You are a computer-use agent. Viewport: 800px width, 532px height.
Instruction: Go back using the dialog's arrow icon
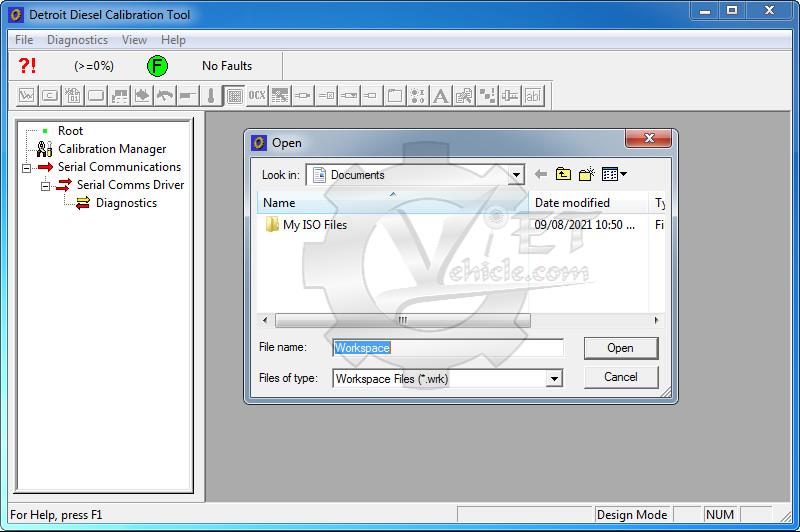(x=541, y=175)
